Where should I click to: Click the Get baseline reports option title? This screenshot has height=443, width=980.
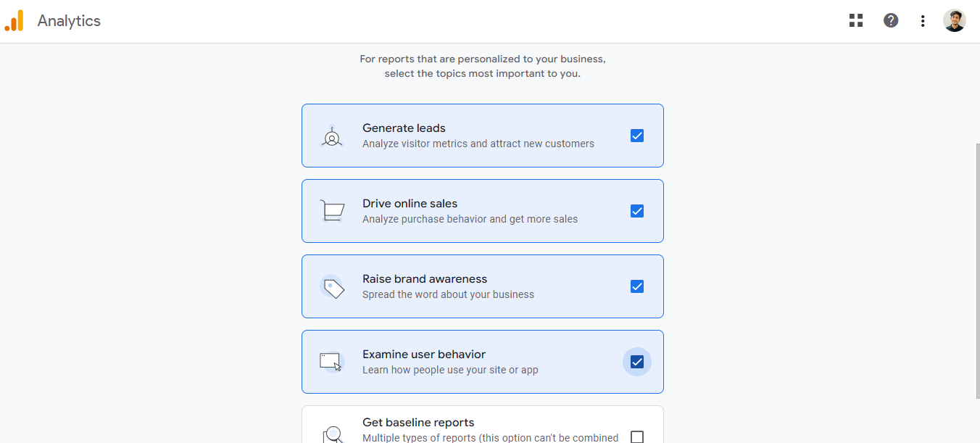418,423
